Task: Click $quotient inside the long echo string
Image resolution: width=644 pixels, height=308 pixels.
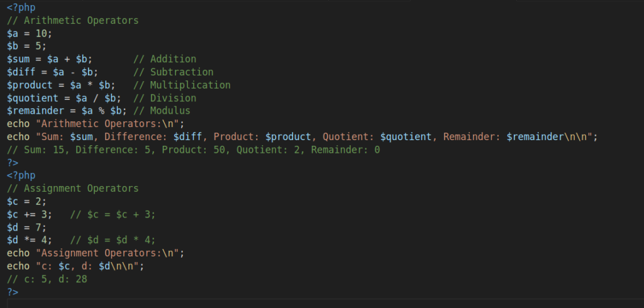Action: pyautogui.click(x=406, y=137)
